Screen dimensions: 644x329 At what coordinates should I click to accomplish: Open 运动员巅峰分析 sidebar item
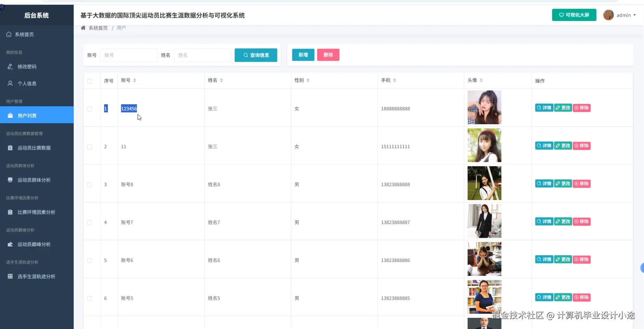point(37,244)
